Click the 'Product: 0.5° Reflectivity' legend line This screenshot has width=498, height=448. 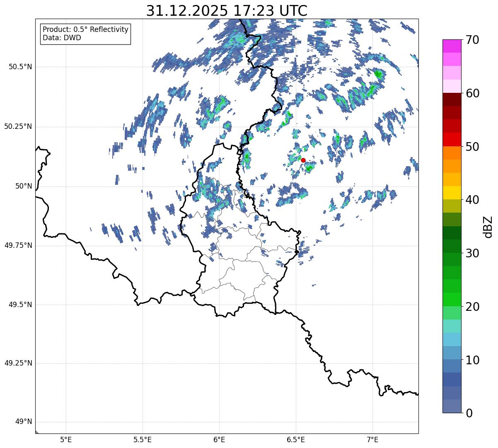85,30
